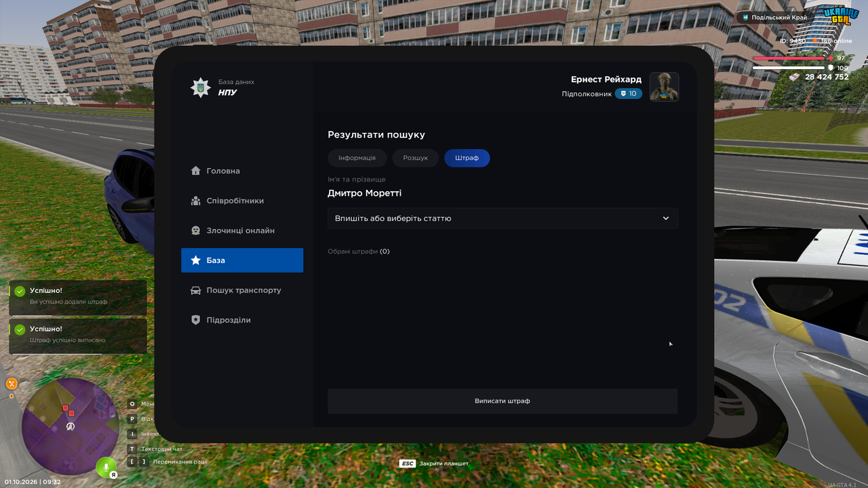Click the green checkmark on 'Штраф успішно виписано'
This screenshot has height=488, width=868.
(20, 330)
